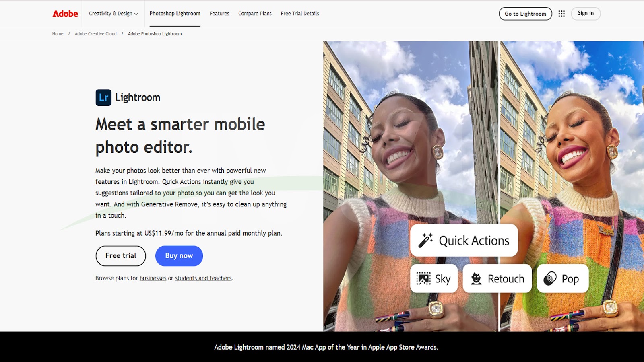Click the Sky label text
Screen dimensions: 644x362
click(443, 279)
